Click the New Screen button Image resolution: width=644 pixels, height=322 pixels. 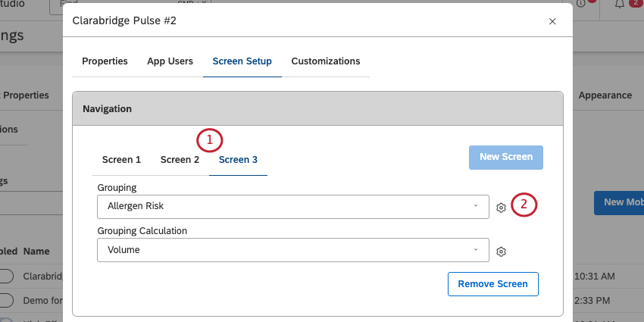(506, 158)
